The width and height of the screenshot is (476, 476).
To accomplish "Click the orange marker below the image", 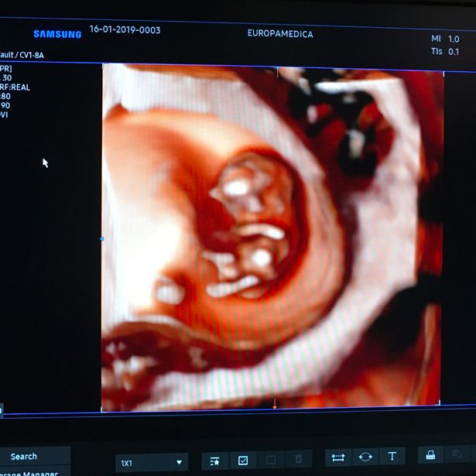I will click(274, 404).
